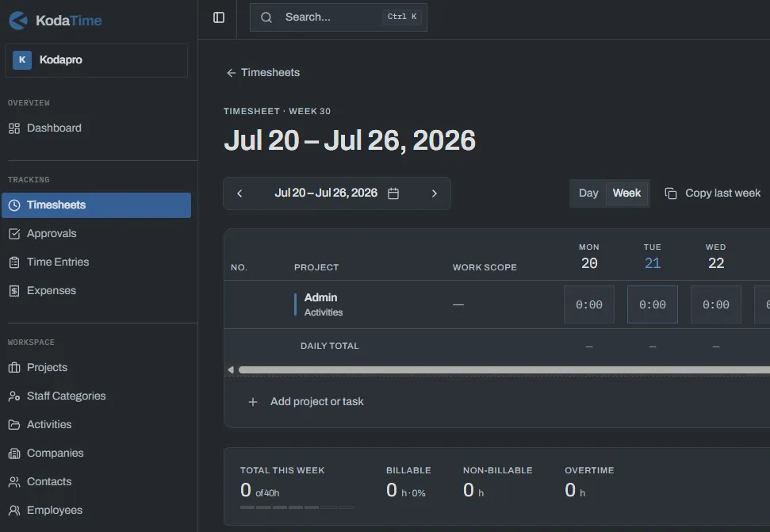Image resolution: width=770 pixels, height=532 pixels.
Task: Open Employees in the sidebar
Action: (x=96, y=511)
